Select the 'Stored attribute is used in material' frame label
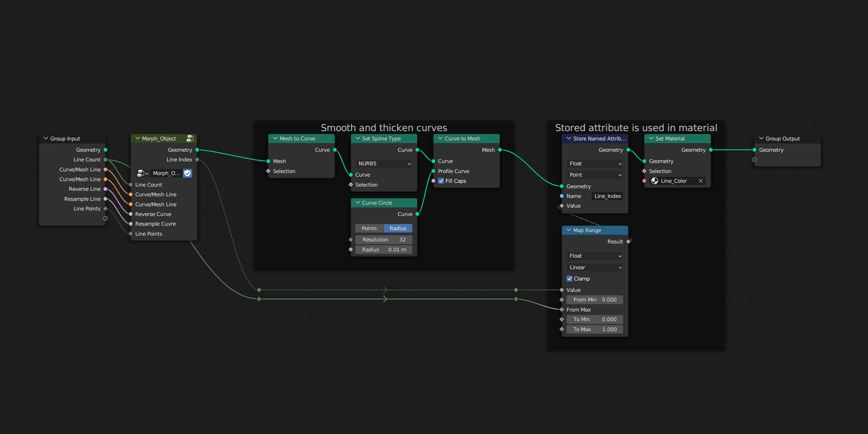Image resolution: width=868 pixels, height=434 pixels. pyautogui.click(x=636, y=128)
